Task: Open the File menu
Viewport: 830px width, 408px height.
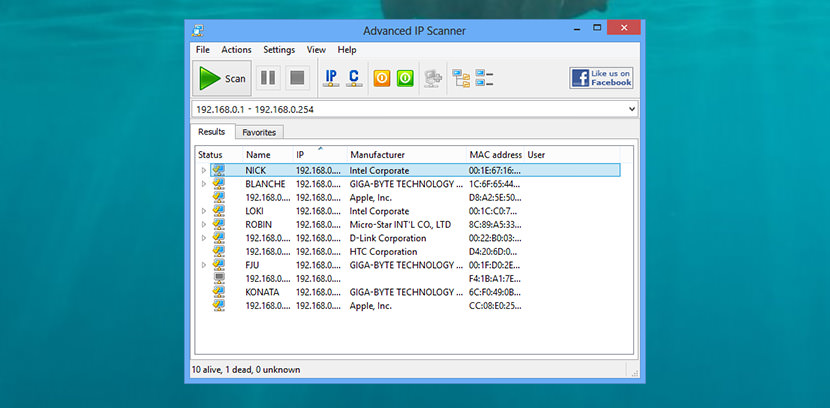Action: click(203, 50)
